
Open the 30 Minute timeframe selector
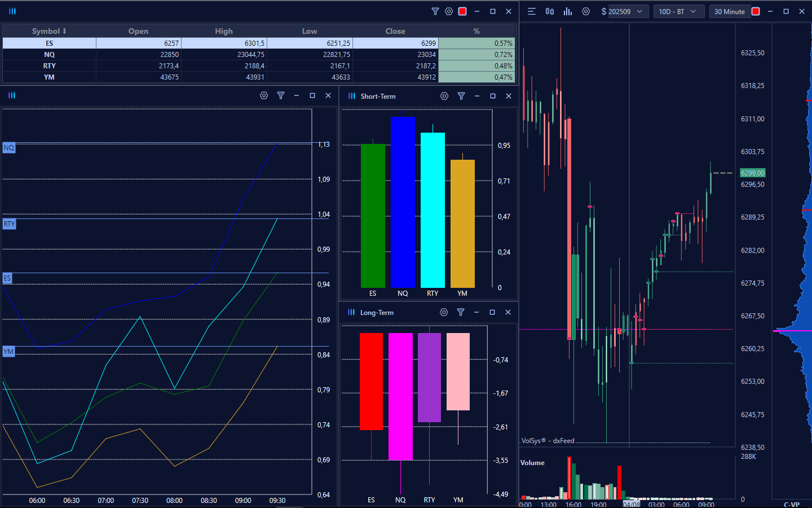pos(729,11)
